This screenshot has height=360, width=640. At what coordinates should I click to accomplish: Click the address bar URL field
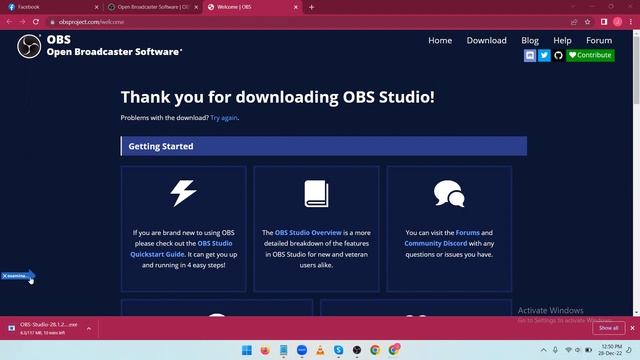click(x=306, y=22)
